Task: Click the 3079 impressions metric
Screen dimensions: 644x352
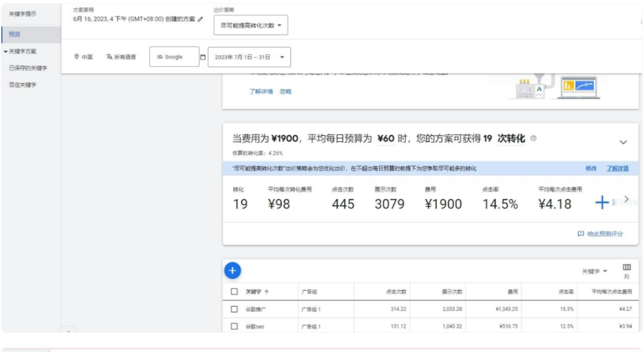Action: pos(389,204)
